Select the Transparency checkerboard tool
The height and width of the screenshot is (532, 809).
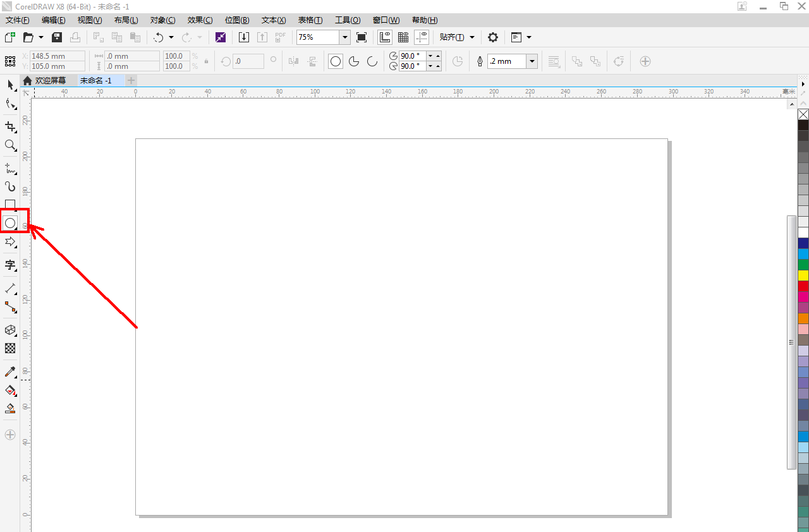[x=10, y=348]
